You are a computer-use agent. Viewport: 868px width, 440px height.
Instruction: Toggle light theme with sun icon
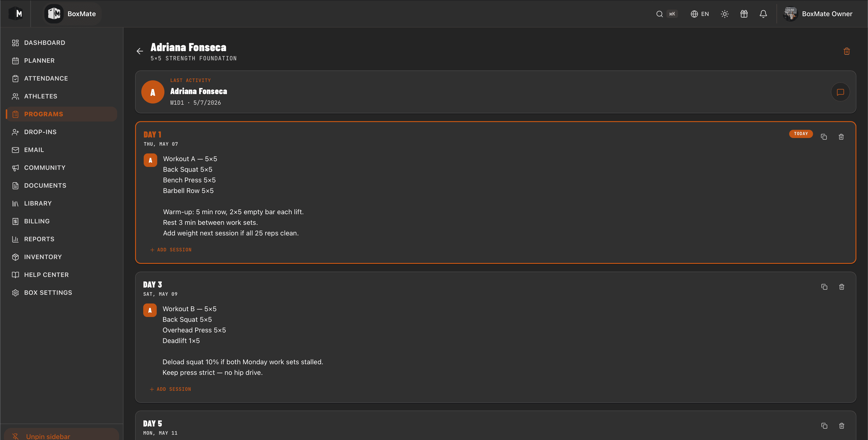tap(725, 14)
